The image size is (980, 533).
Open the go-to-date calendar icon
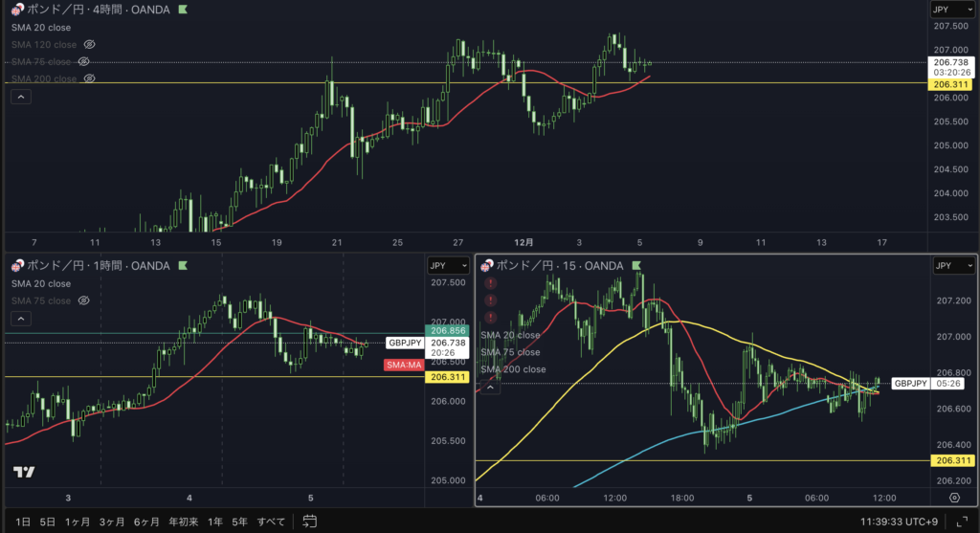point(309,522)
